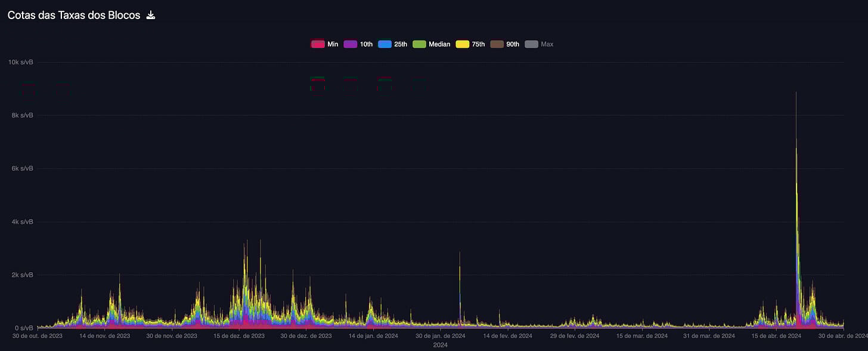Image resolution: width=868 pixels, height=351 pixels.
Task: Click the late January 2024 fee spike
Action: tap(460, 290)
